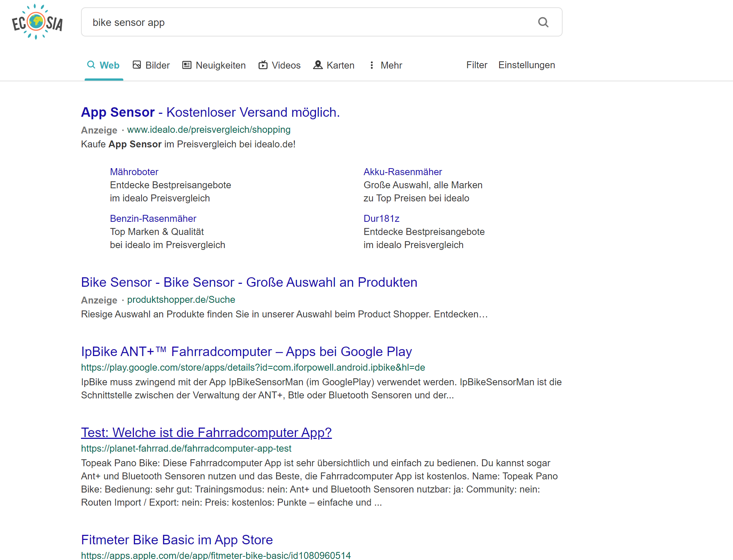Viewport: 733px width, 560px height.
Task: Open the Akku-Rasenmäher sitelink
Action: click(x=402, y=172)
